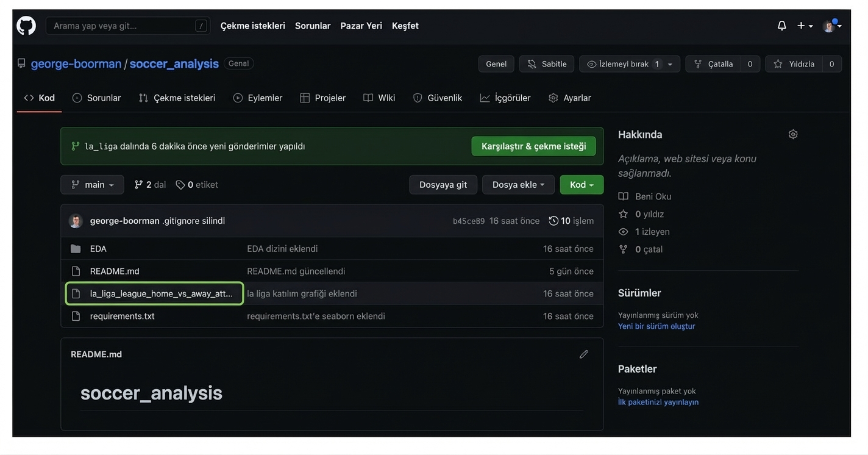Click the gear icon beside Hakkında
Screen dimensions: 868x455
tap(792, 134)
